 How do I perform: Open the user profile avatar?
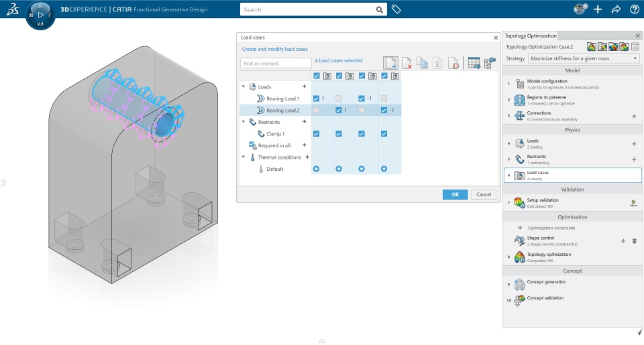[580, 9]
